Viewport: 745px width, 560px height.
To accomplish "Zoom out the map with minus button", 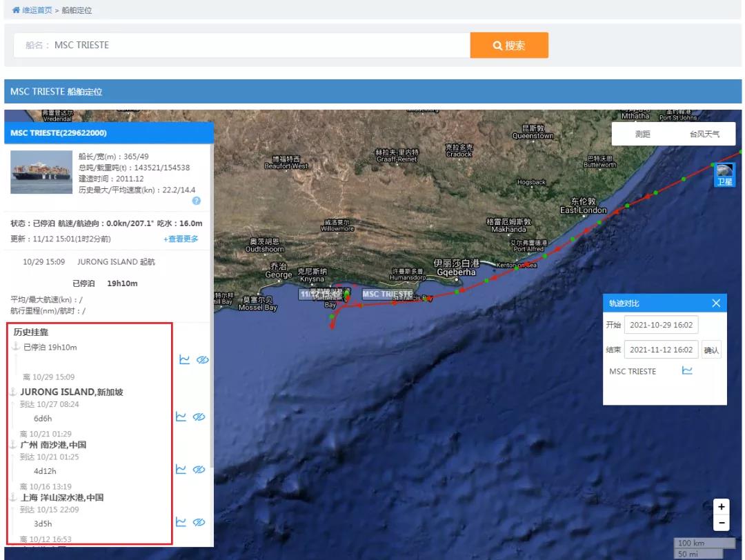I will tap(722, 523).
